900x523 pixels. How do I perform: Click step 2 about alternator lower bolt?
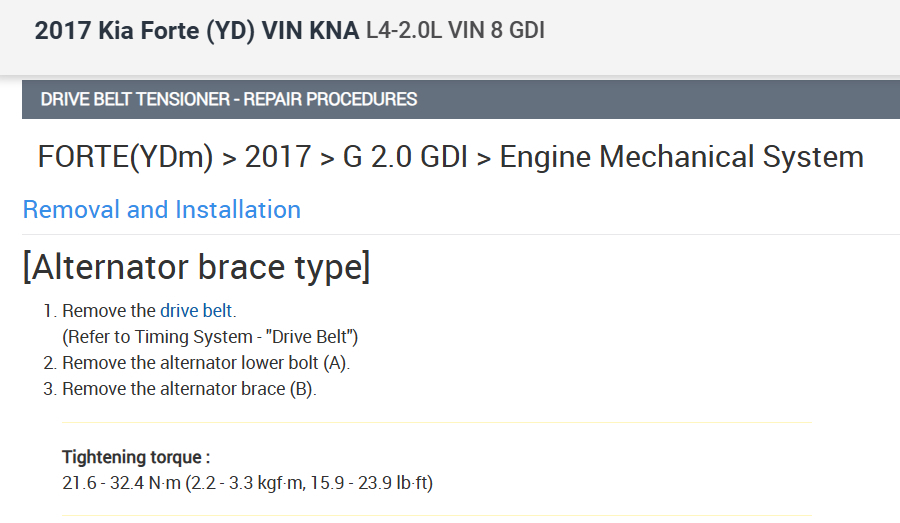[x=206, y=363]
